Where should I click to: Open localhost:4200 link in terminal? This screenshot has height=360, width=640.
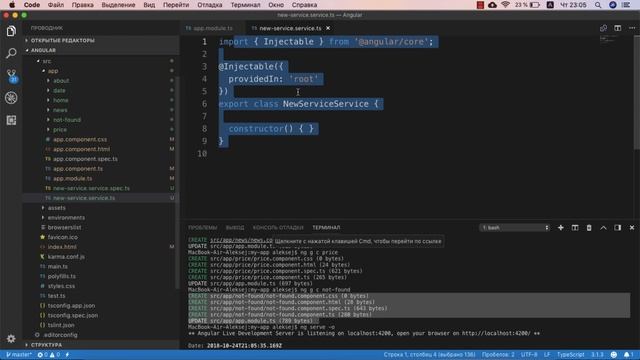click(x=496, y=333)
